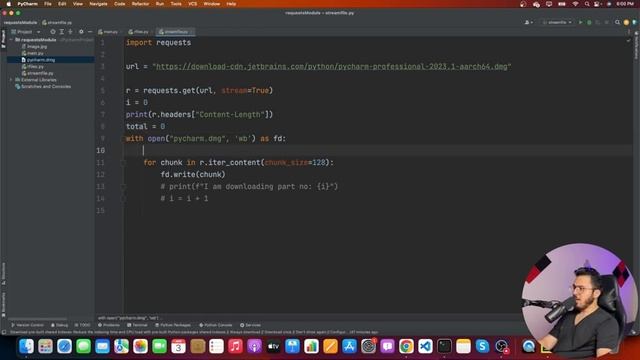Open the Tools menu
The height and width of the screenshot is (360, 640).
(176, 4)
